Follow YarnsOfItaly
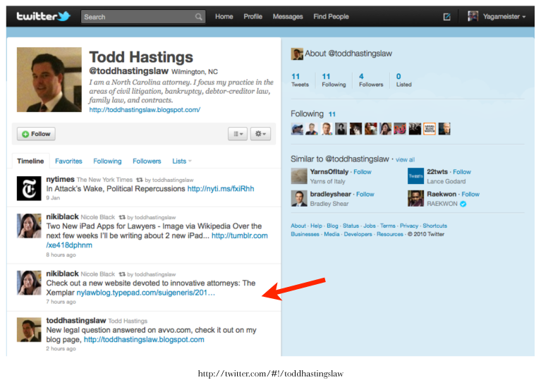Screen dimensions: 541x392 point(363,172)
